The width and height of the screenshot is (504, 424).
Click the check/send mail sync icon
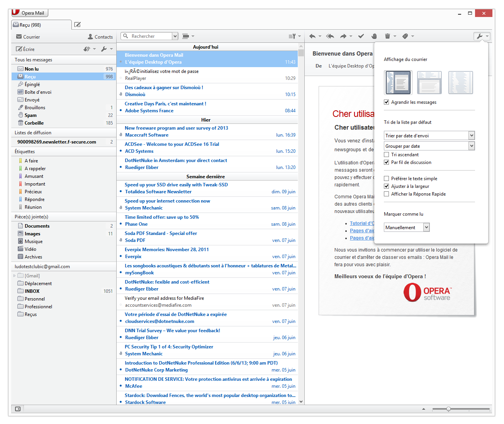[x=87, y=49]
